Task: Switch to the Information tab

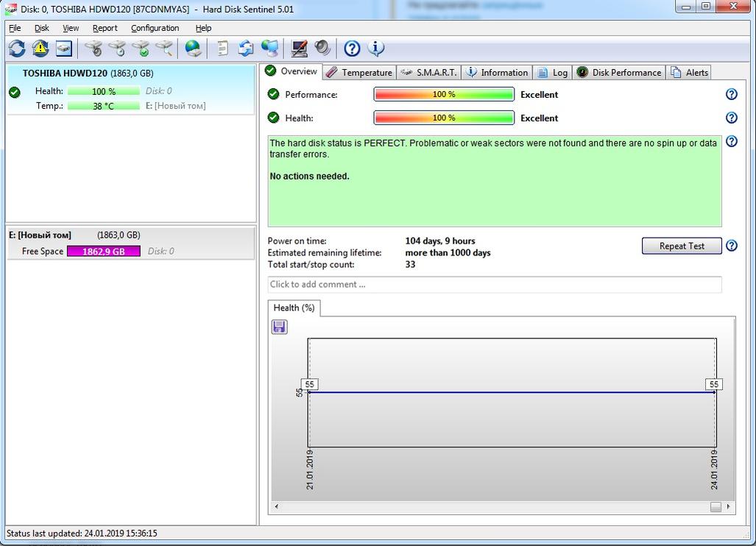Action: pyautogui.click(x=497, y=72)
